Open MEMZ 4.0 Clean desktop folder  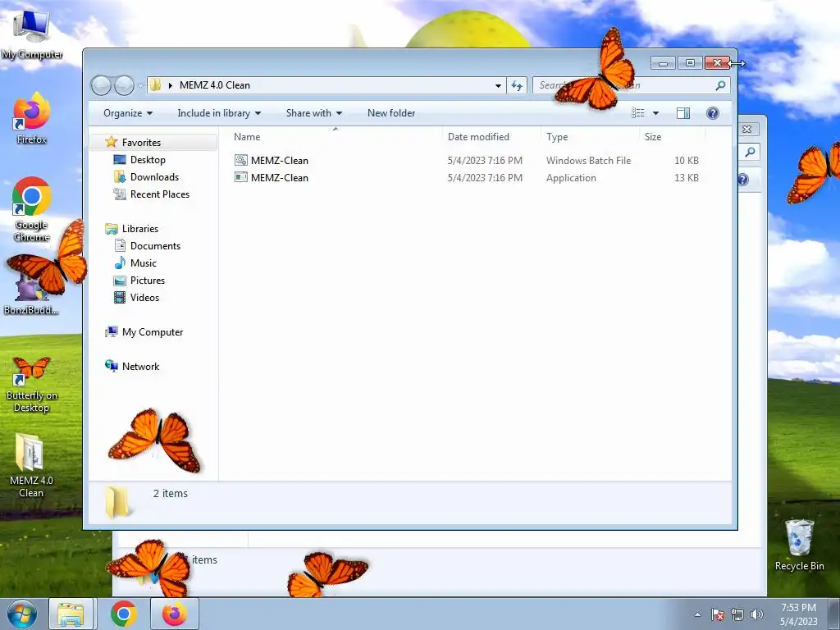(x=30, y=465)
